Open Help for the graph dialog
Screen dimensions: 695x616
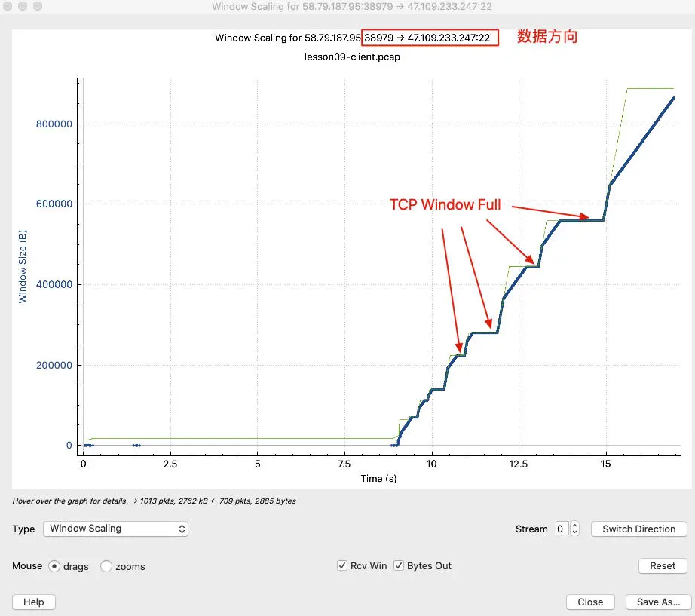click(34, 602)
